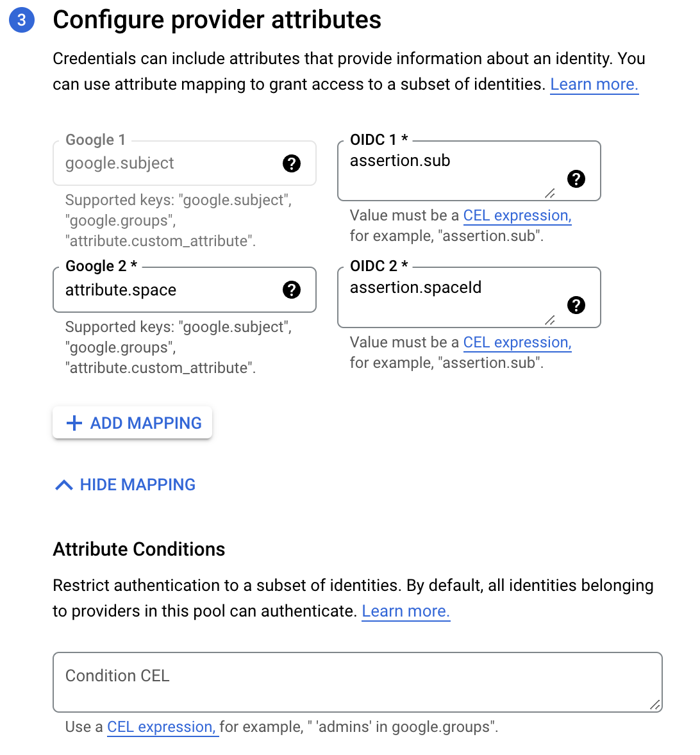Open CEL expression link under Condition CEL
Screen dimensions: 700x755
pos(162,727)
